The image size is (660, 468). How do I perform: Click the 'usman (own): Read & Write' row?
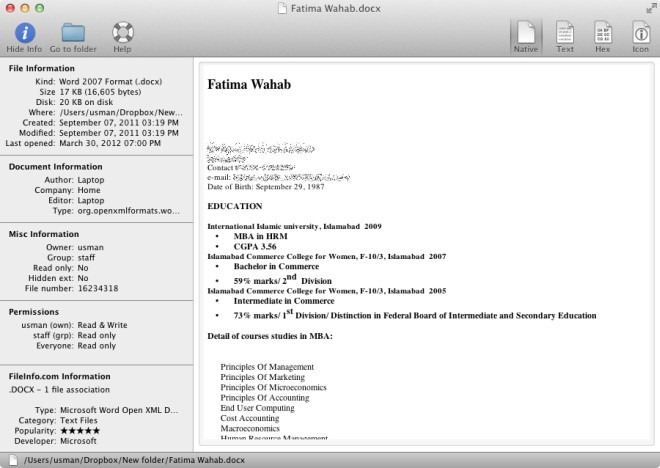[x=74, y=325]
